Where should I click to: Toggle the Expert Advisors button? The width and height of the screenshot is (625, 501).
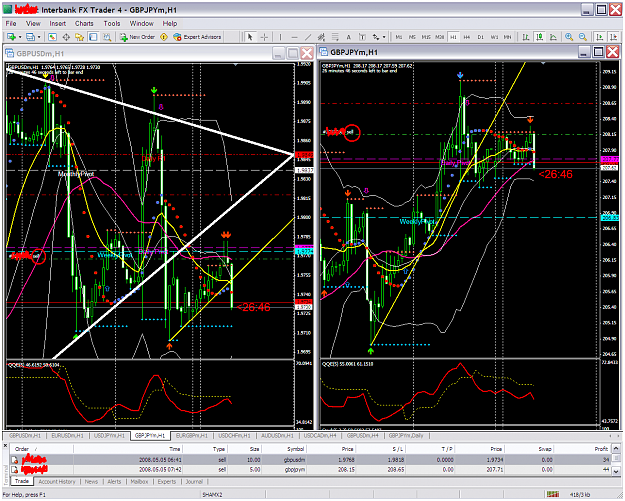(197, 37)
